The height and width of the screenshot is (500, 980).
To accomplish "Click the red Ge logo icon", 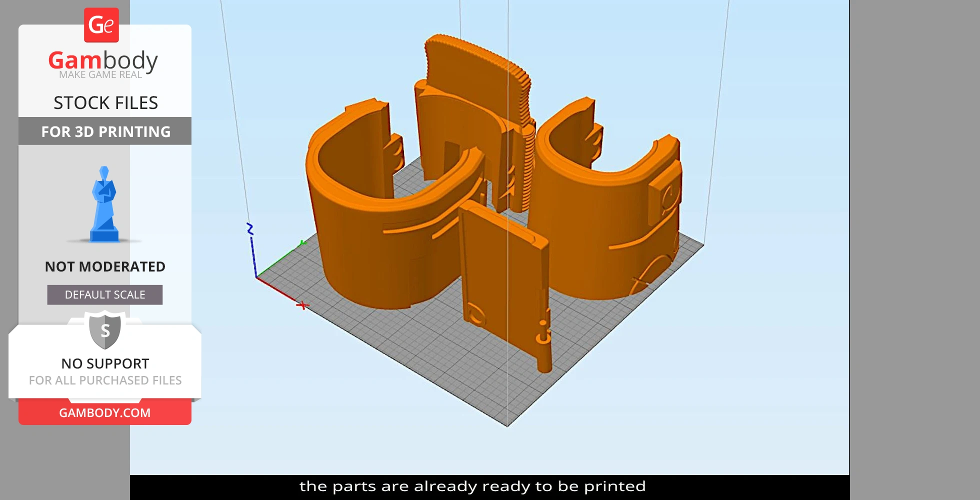I will pos(101,25).
